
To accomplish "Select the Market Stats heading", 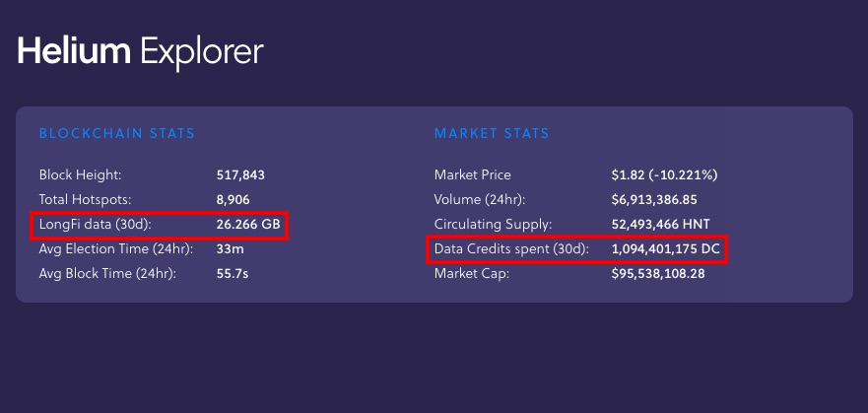I will tap(492, 133).
